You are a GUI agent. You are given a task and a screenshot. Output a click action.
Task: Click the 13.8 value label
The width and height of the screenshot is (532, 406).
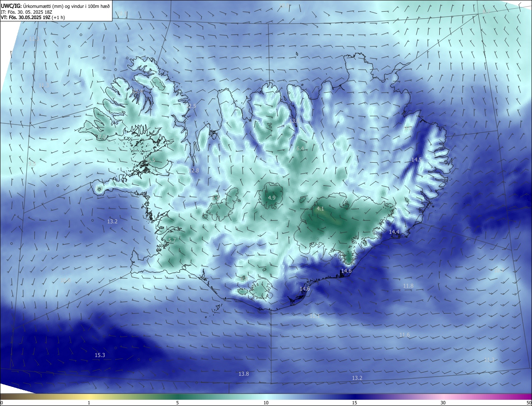click(244, 374)
